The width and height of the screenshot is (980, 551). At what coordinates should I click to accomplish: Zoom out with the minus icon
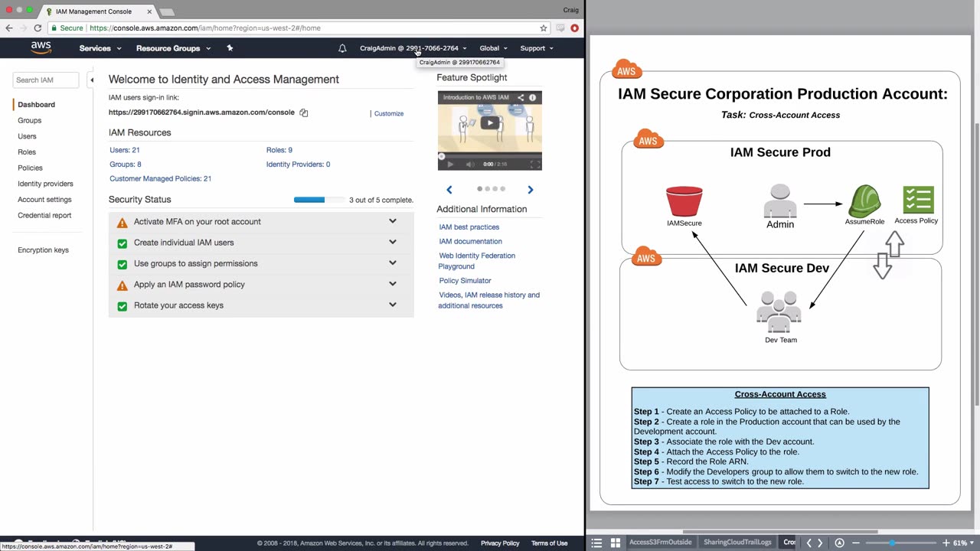(856, 543)
